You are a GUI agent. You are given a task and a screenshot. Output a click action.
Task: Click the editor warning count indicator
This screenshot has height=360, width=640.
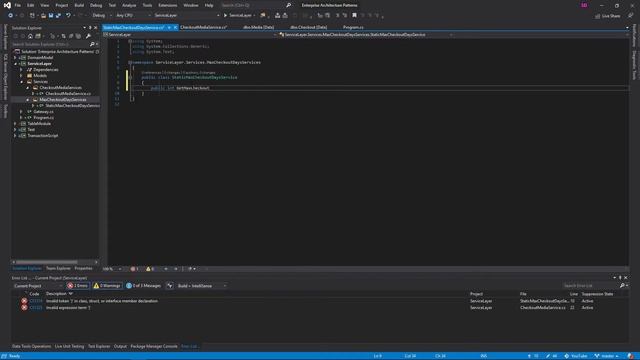click(150, 269)
